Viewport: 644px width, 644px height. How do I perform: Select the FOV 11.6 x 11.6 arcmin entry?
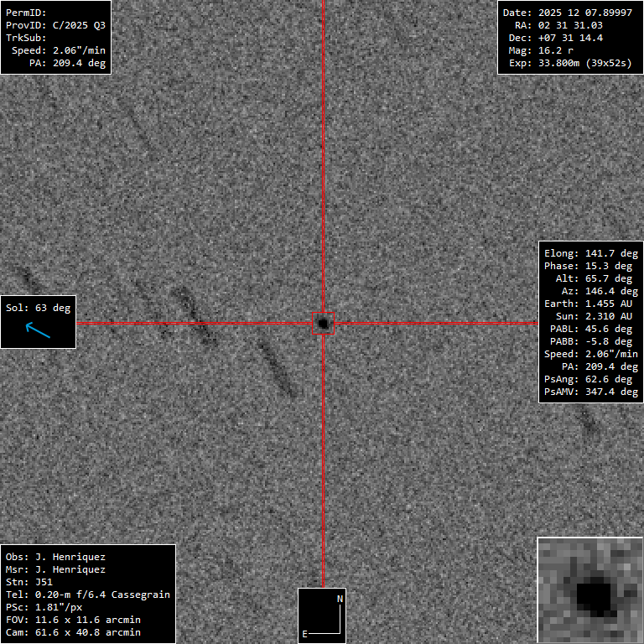[x=73, y=620]
